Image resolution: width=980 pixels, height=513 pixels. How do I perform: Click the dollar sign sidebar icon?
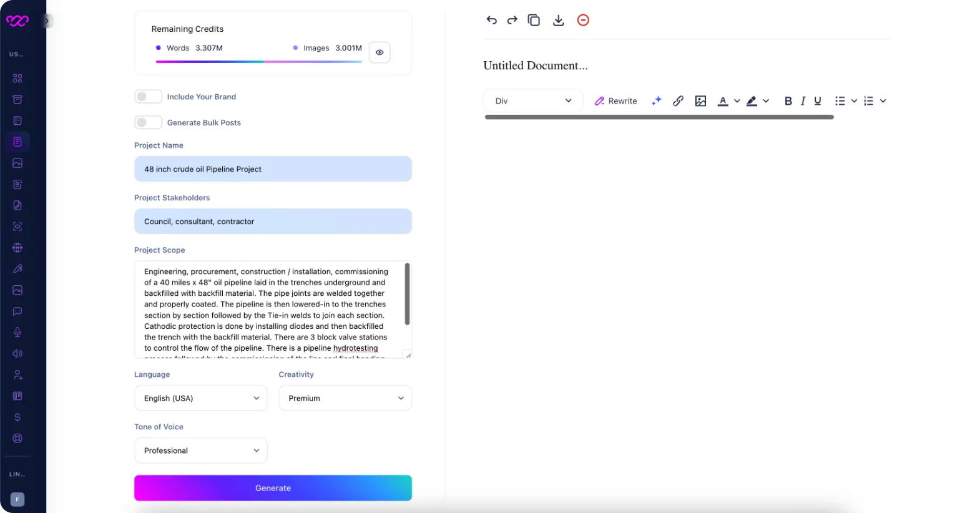(17, 418)
